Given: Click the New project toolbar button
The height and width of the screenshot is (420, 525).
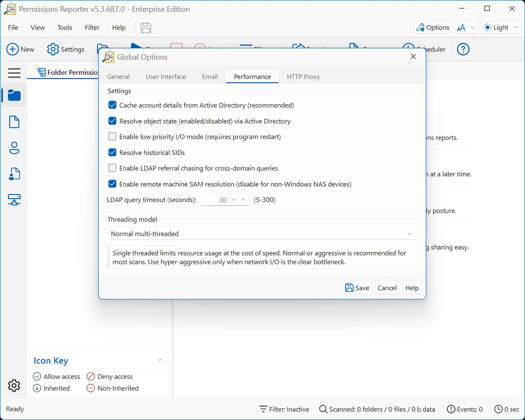Looking at the screenshot, I should click(20, 49).
